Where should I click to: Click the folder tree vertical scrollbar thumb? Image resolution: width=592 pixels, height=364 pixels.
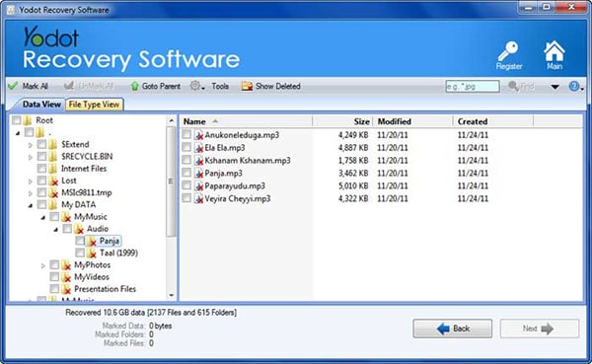point(171,182)
